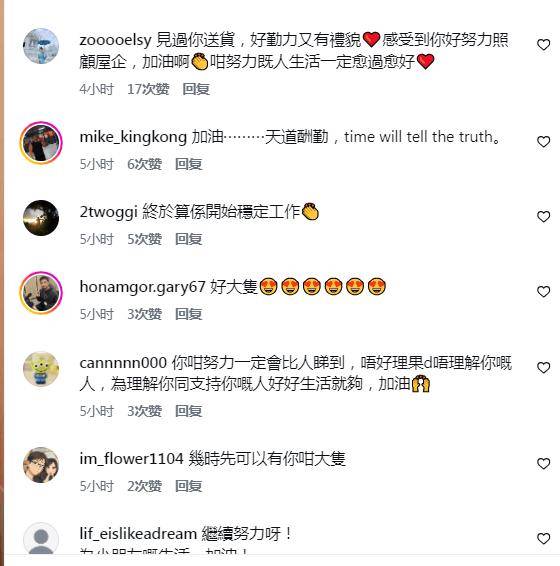The image size is (560, 566).
Task: Like honamgor.gary67's comment
Action: point(543,292)
